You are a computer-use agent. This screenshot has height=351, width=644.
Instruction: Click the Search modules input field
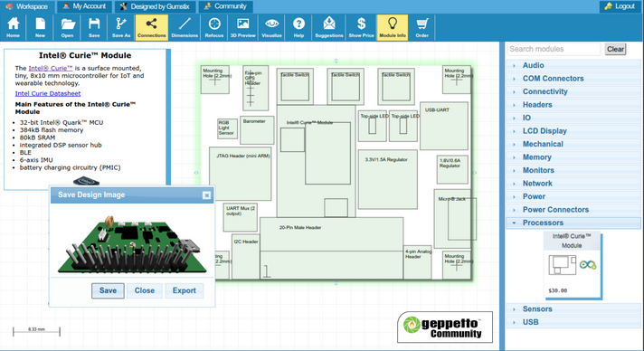[554, 49]
